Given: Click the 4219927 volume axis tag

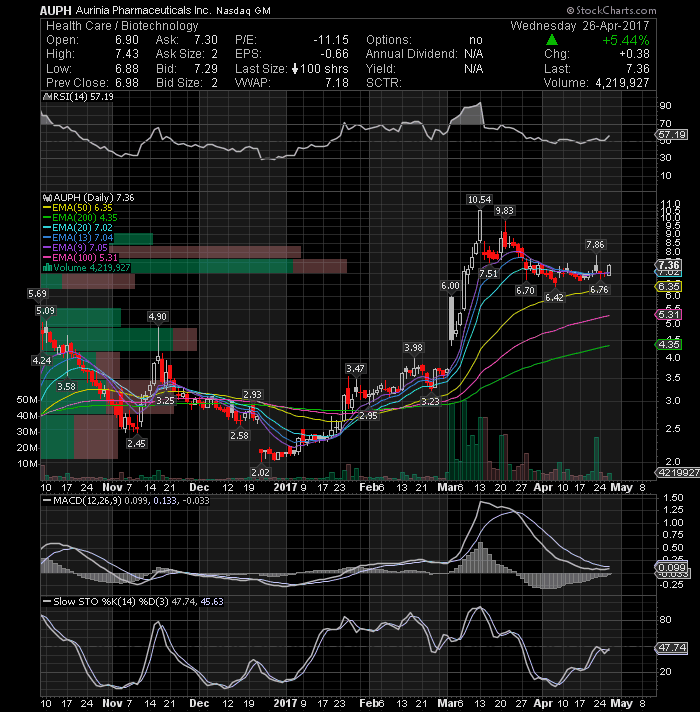Looking at the screenshot, I should [678, 473].
